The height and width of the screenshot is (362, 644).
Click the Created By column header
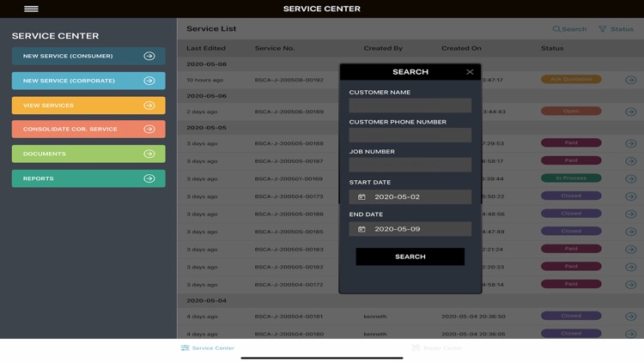(x=383, y=48)
